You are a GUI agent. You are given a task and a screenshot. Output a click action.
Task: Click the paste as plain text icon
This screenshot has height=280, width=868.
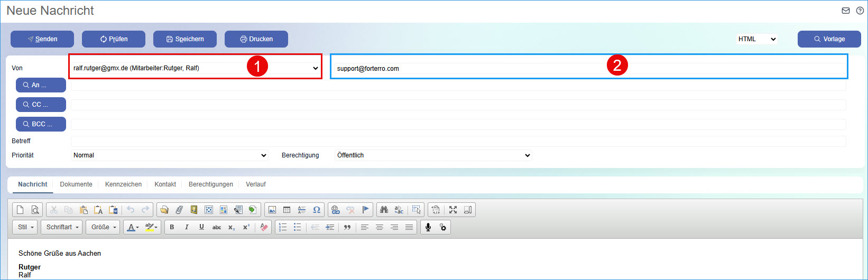(x=98, y=210)
